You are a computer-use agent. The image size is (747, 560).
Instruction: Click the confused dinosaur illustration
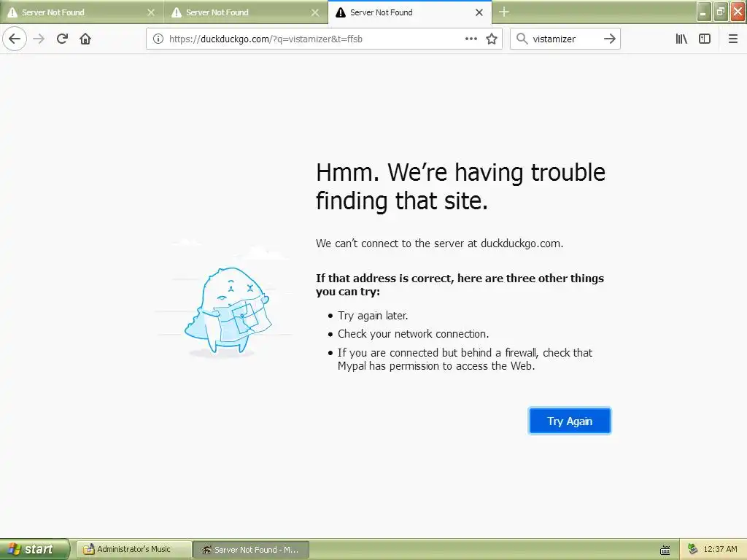click(228, 311)
